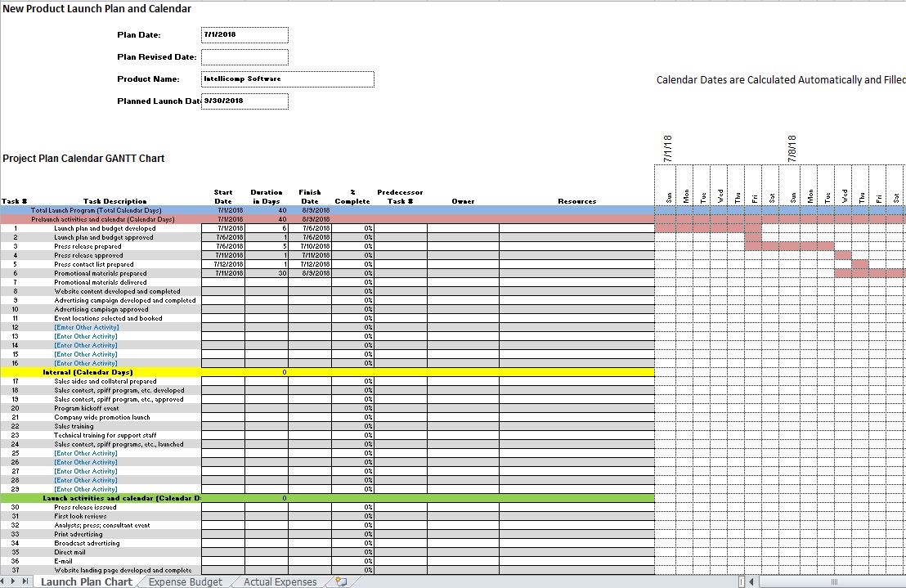The image size is (906, 588).
Task: Select task Press release approved
Action: (x=88, y=255)
